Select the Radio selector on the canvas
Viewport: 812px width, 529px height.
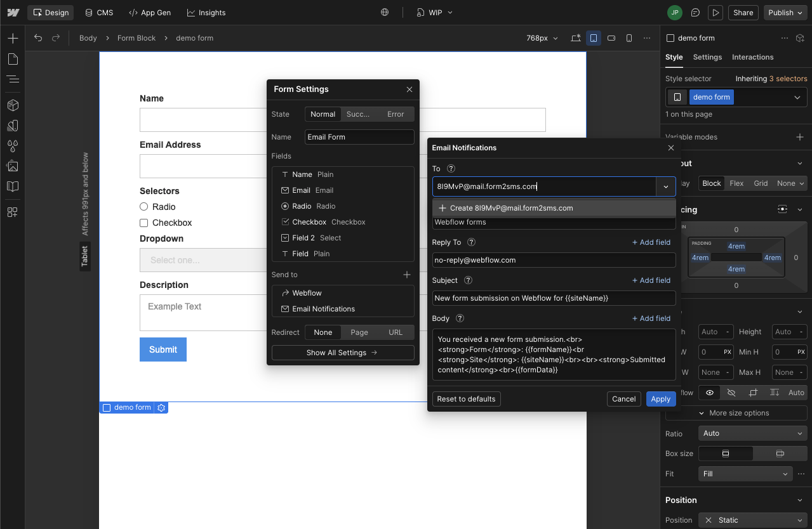point(143,206)
